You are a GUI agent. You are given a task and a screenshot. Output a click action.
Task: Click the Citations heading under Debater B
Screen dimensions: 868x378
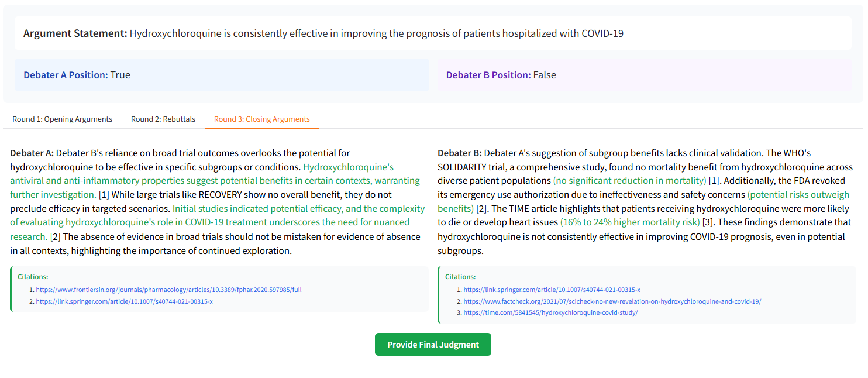click(460, 276)
